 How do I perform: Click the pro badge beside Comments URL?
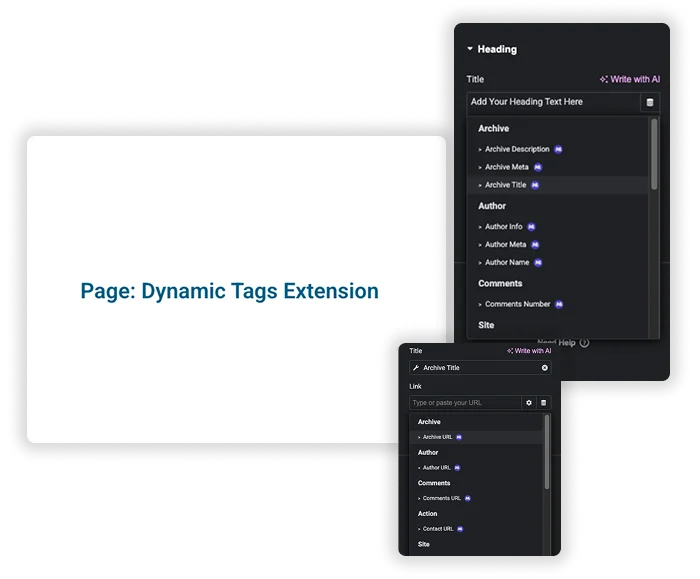click(x=467, y=499)
